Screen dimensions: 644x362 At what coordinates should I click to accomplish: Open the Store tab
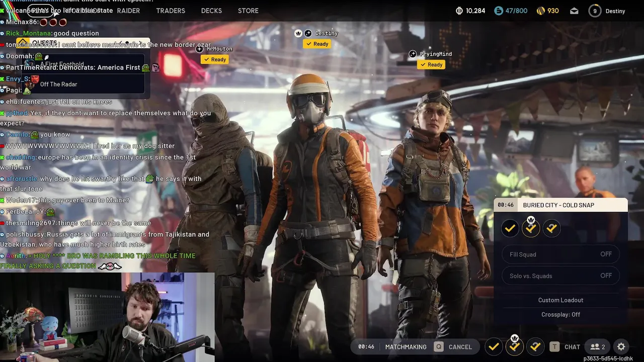[x=248, y=11]
